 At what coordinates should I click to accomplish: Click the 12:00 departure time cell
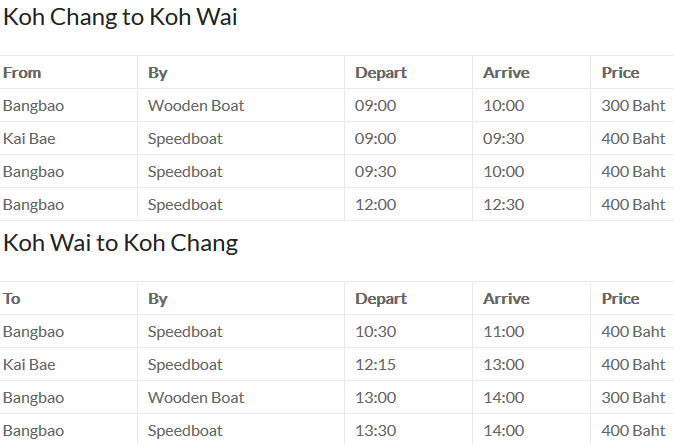[376, 204]
